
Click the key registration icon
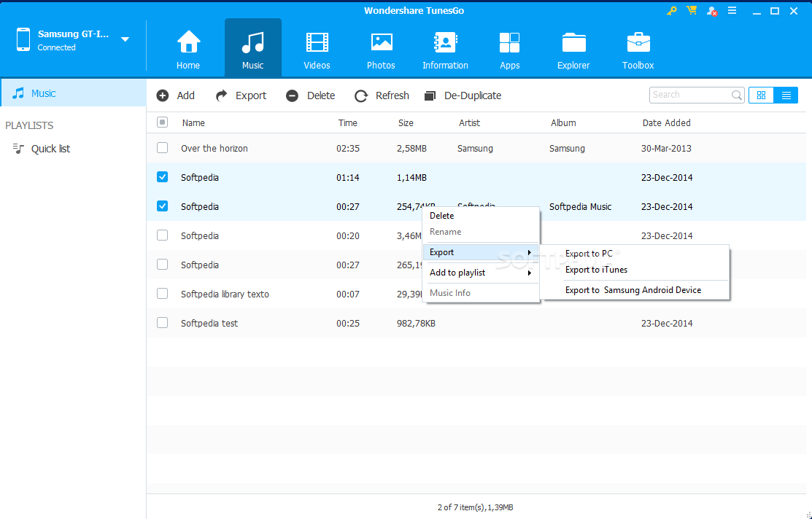(672, 10)
